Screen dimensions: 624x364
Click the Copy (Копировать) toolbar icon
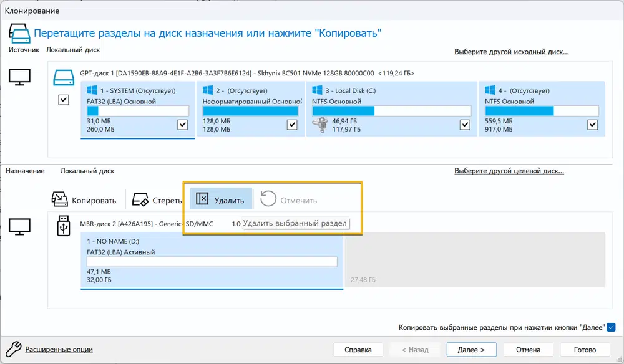[x=59, y=199]
